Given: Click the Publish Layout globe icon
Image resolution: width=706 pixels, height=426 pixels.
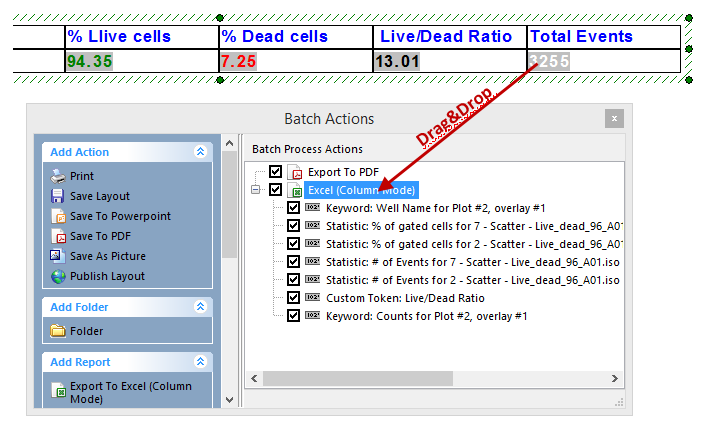Looking at the screenshot, I should tap(57, 276).
